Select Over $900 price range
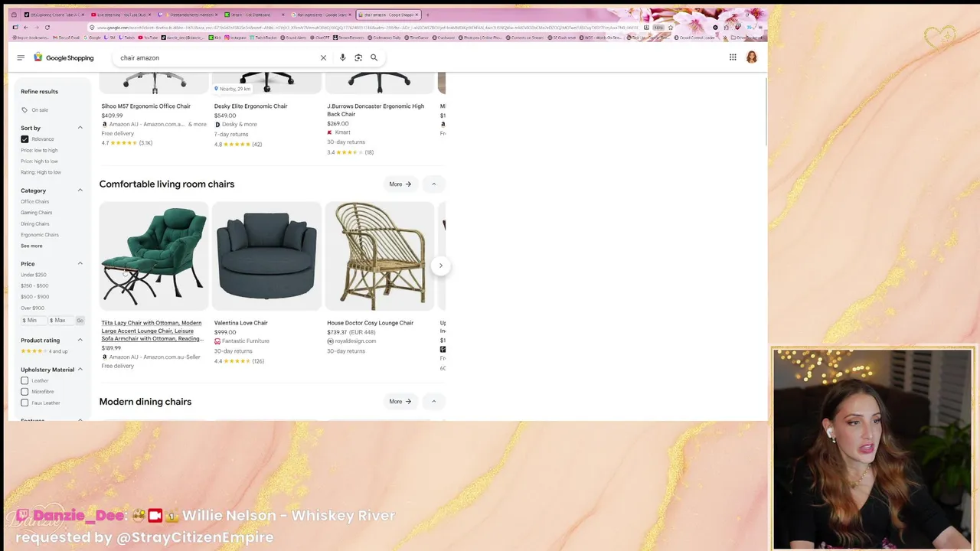Viewport: 980px width, 551px height. tap(32, 308)
